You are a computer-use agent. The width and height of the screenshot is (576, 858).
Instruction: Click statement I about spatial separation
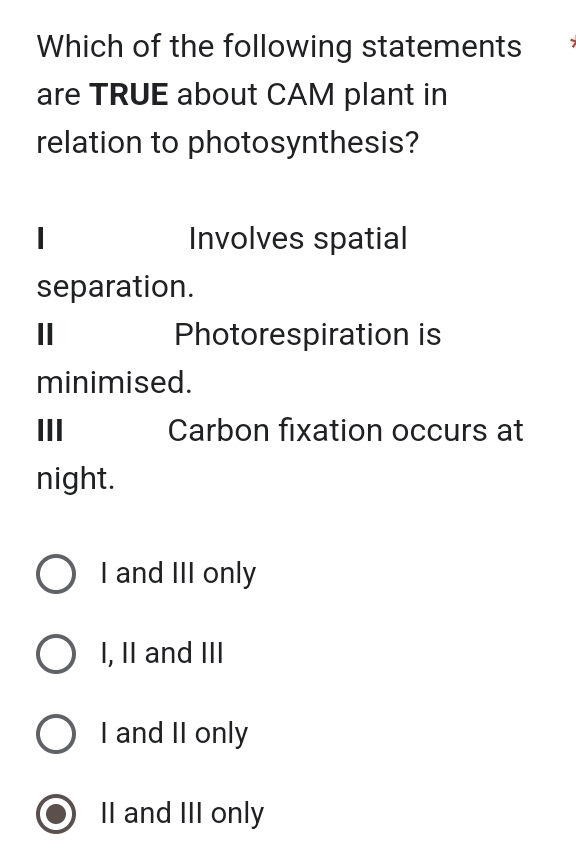[x=220, y=260]
